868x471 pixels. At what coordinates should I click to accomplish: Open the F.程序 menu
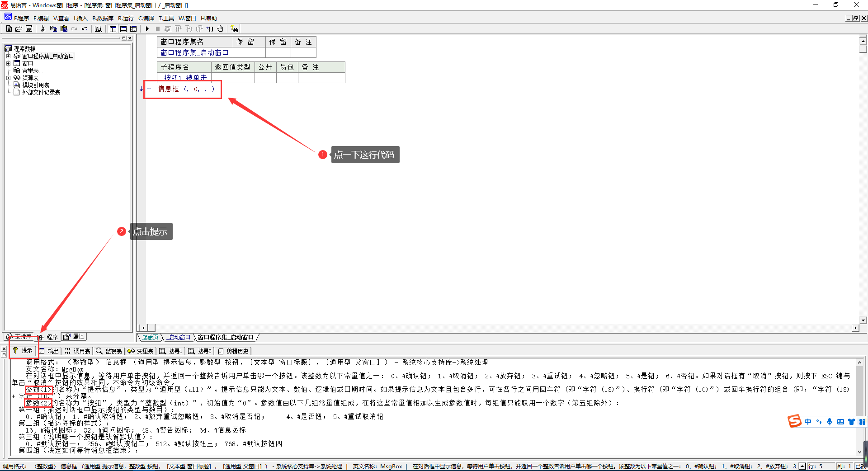click(x=21, y=18)
